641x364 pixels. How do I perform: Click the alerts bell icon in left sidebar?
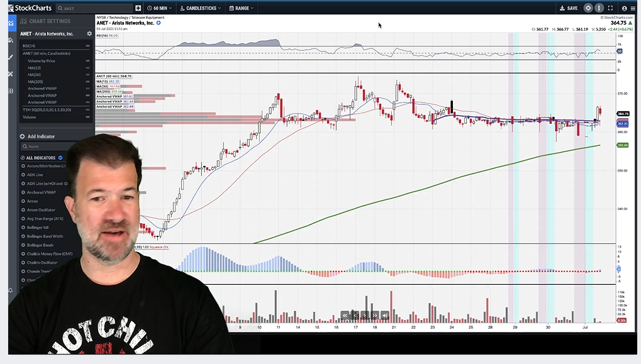pyautogui.click(x=11, y=290)
